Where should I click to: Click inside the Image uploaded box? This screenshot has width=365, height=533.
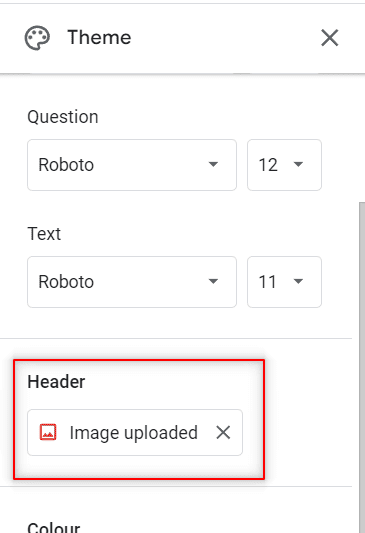[135, 432]
